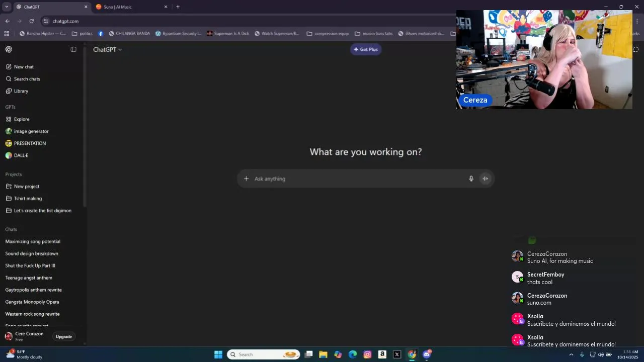644x362 pixels.
Task: Open the Gangsta Monopoly Opera chat
Action: 32,302
